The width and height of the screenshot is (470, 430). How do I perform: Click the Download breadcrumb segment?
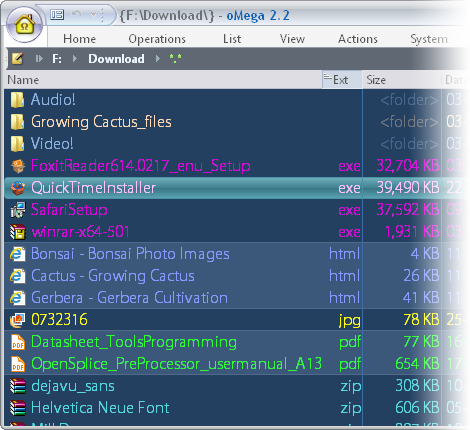(x=116, y=59)
